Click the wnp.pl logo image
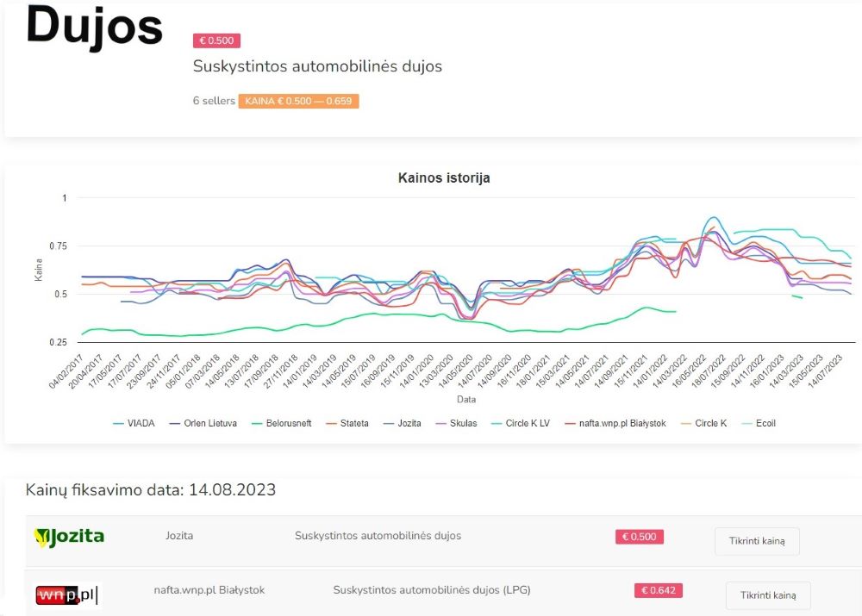Image resolution: width=862 pixels, height=616 pixels. point(67,594)
